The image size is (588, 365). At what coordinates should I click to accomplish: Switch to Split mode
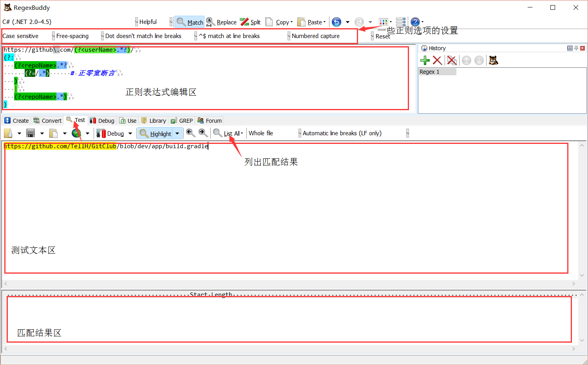250,22
